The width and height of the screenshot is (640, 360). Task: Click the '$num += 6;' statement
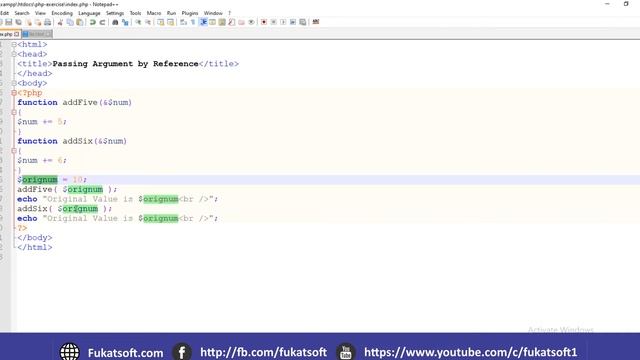pyautogui.click(x=42, y=160)
